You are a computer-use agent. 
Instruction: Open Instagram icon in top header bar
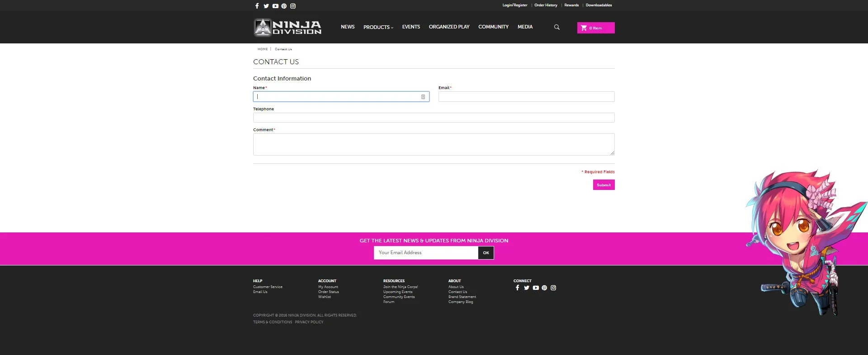point(293,6)
